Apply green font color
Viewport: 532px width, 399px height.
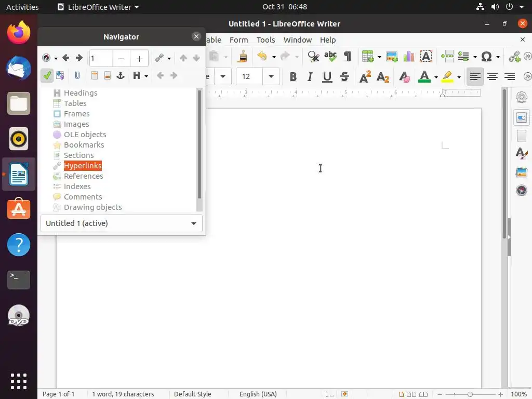point(424,77)
